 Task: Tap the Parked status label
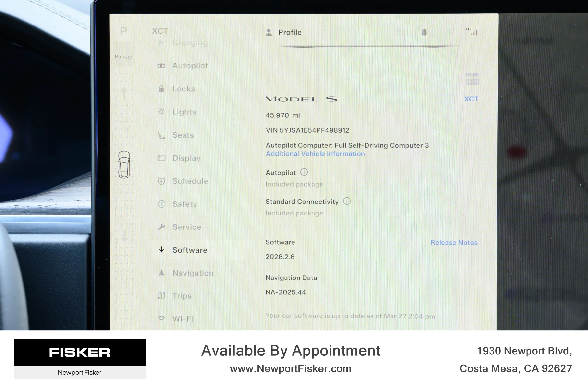pos(124,57)
